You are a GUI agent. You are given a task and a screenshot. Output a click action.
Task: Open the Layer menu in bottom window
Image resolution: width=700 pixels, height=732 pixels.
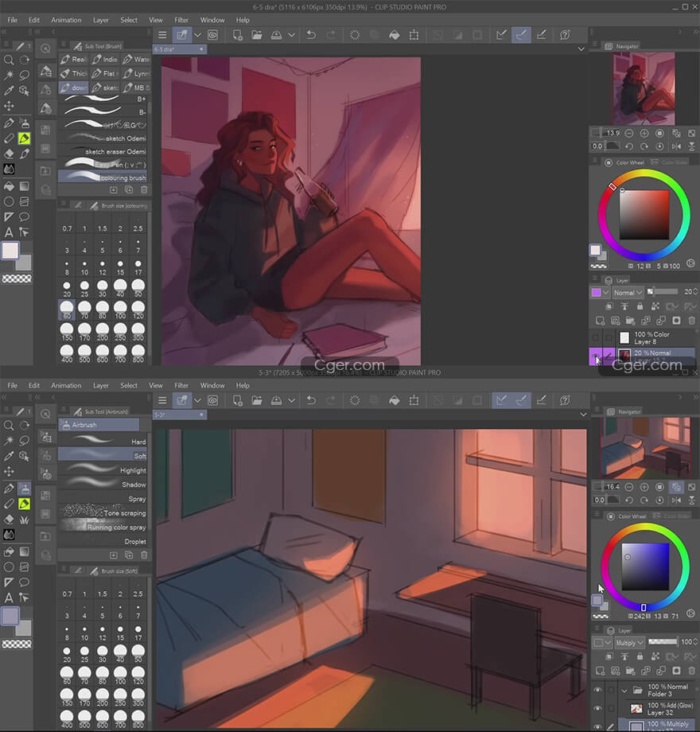(x=100, y=386)
